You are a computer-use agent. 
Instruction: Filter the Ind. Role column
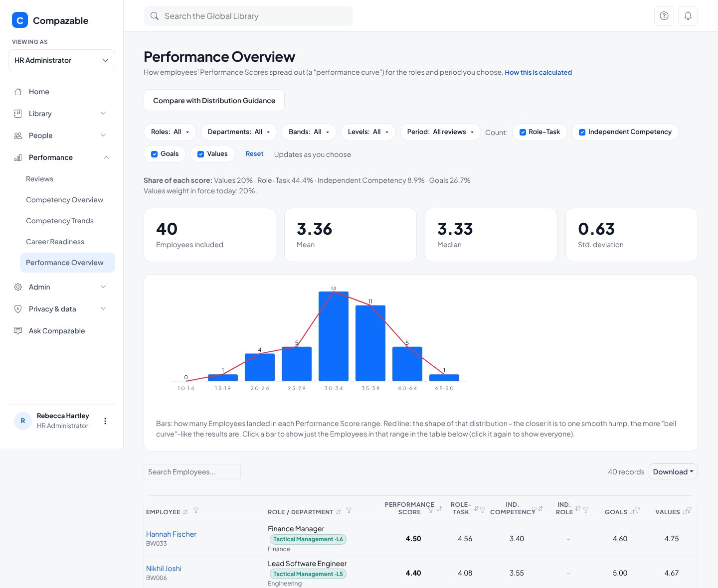pyautogui.click(x=586, y=510)
